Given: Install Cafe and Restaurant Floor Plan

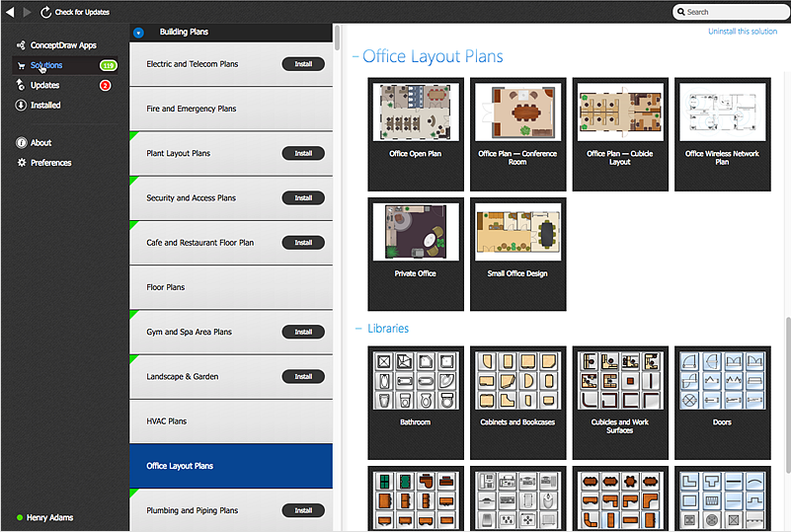Looking at the screenshot, I should [303, 243].
